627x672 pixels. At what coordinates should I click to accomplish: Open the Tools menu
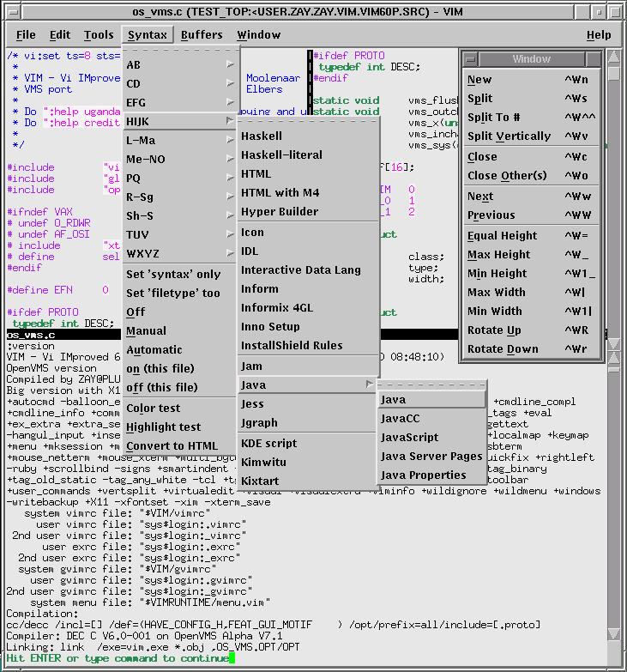[x=99, y=35]
